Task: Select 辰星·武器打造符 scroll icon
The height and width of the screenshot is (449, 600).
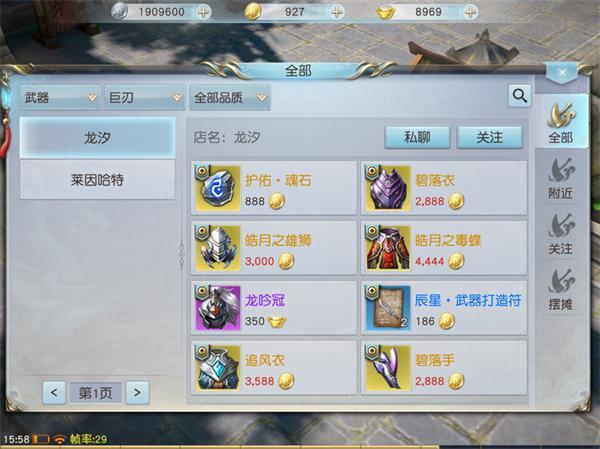Action: tap(388, 307)
